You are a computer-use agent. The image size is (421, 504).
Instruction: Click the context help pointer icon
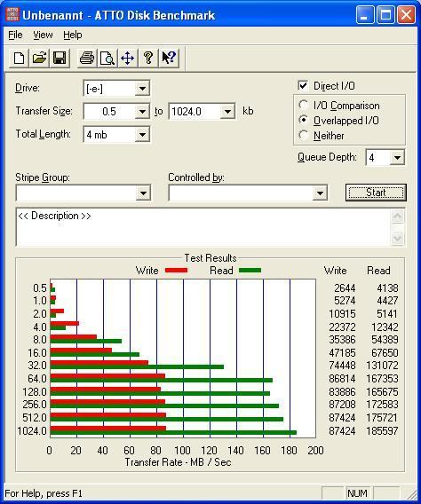pos(169,59)
